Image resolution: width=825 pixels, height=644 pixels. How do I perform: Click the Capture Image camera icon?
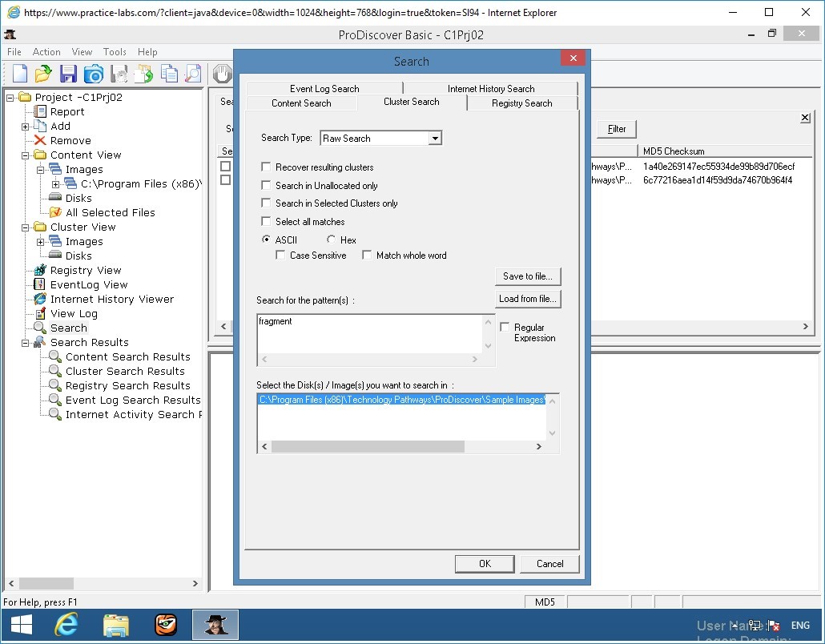point(94,74)
